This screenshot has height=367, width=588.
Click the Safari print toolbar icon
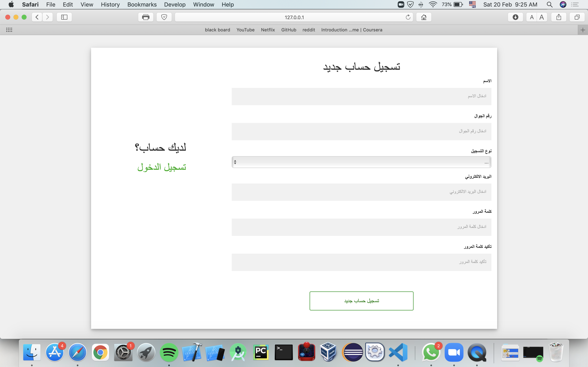[146, 17]
